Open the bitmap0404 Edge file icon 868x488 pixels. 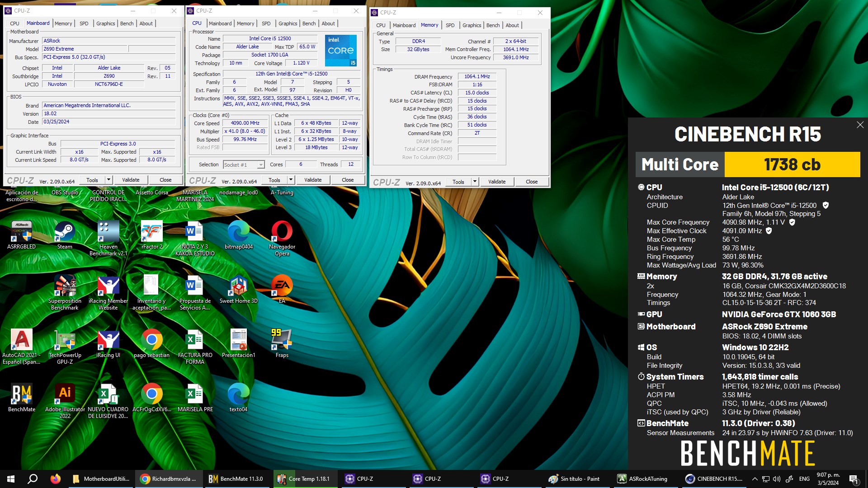tap(238, 235)
